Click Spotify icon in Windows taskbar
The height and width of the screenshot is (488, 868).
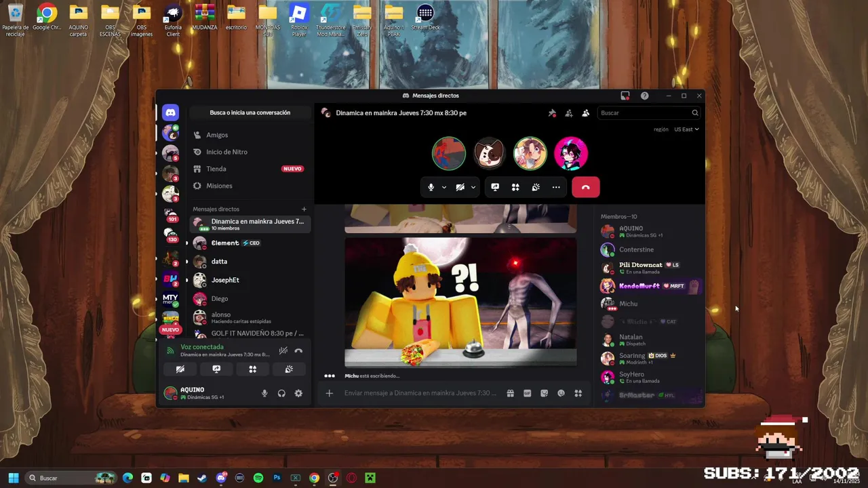pos(258,478)
